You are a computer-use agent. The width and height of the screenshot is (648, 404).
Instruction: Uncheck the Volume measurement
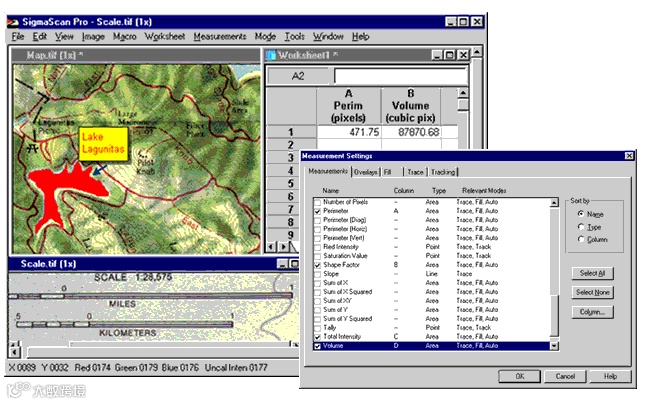317,346
